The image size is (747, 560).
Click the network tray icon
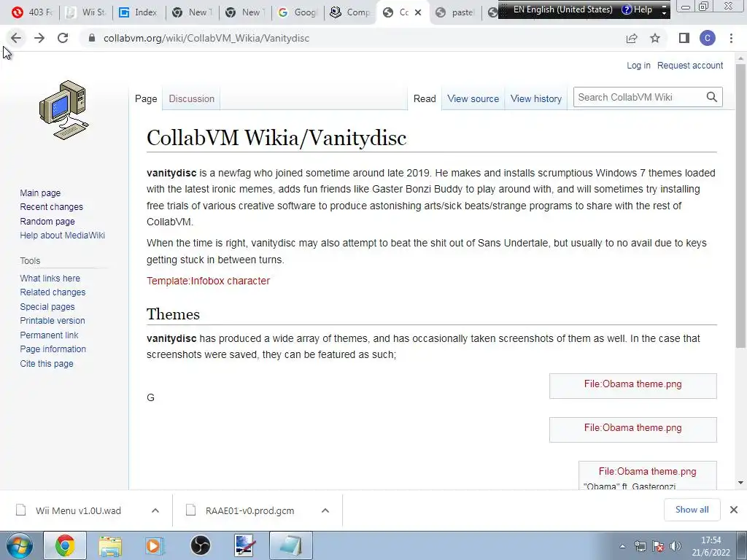[x=640, y=546]
